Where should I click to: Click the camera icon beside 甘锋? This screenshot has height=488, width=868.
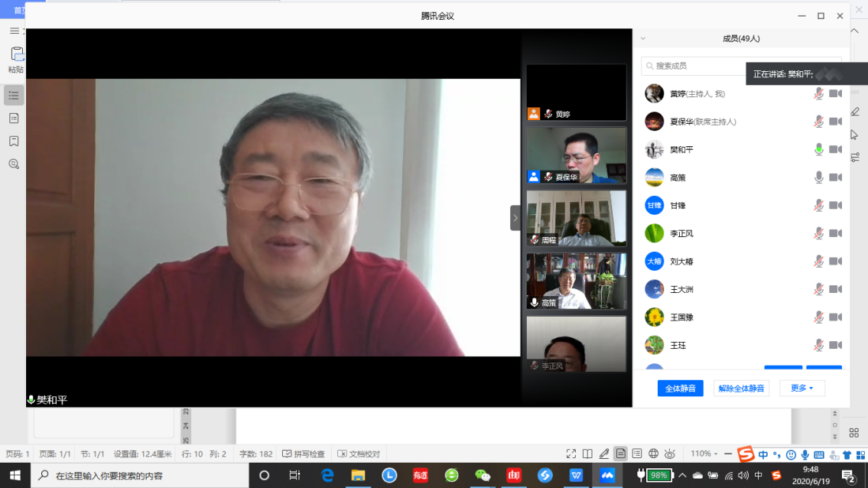pyautogui.click(x=835, y=205)
